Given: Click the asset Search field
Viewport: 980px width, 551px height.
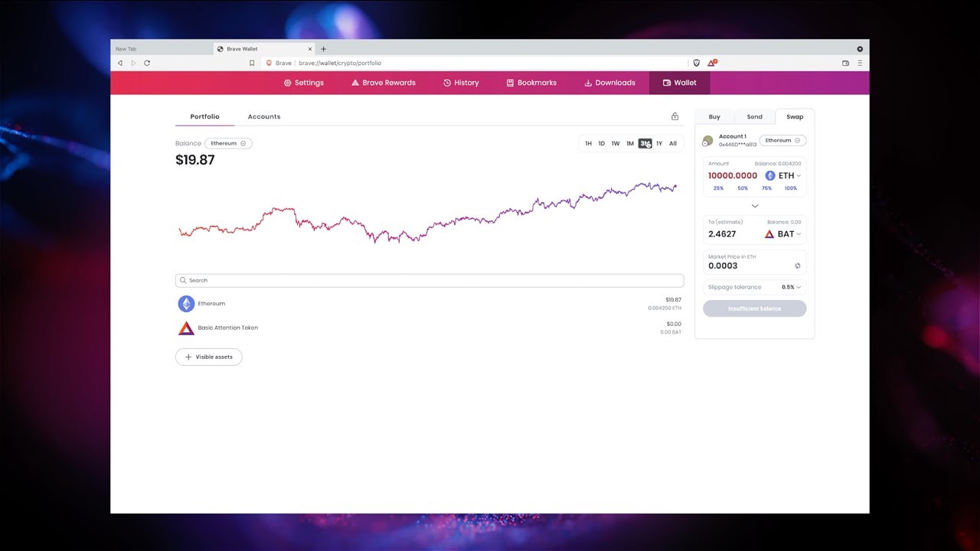Looking at the screenshot, I should pos(430,280).
